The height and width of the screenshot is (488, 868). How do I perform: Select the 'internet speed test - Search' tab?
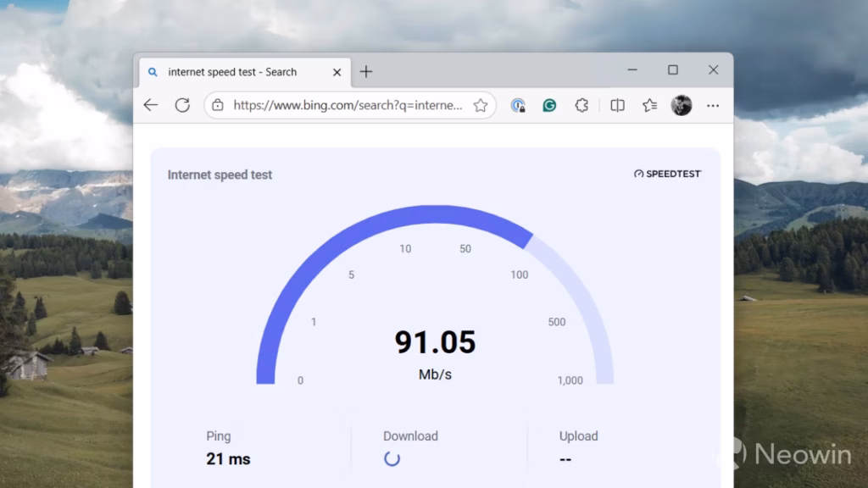pyautogui.click(x=231, y=72)
